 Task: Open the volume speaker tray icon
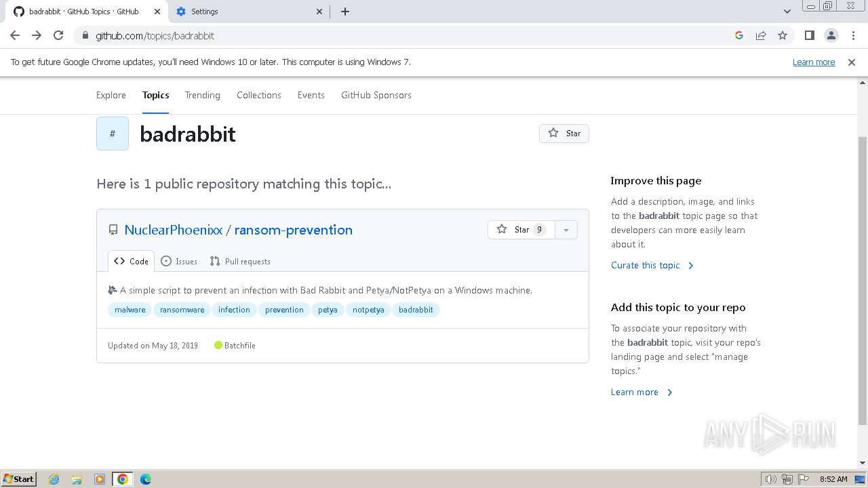tap(771, 479)
